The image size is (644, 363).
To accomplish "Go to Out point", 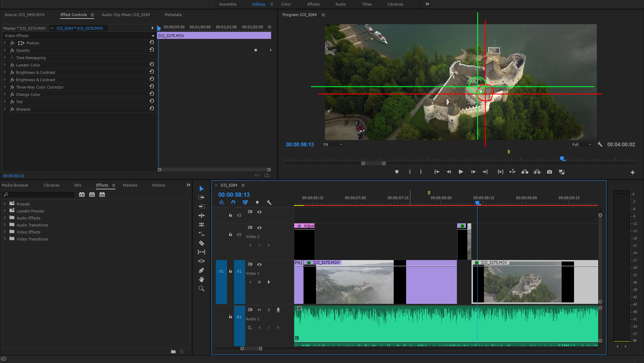I will tap(485, 172).
